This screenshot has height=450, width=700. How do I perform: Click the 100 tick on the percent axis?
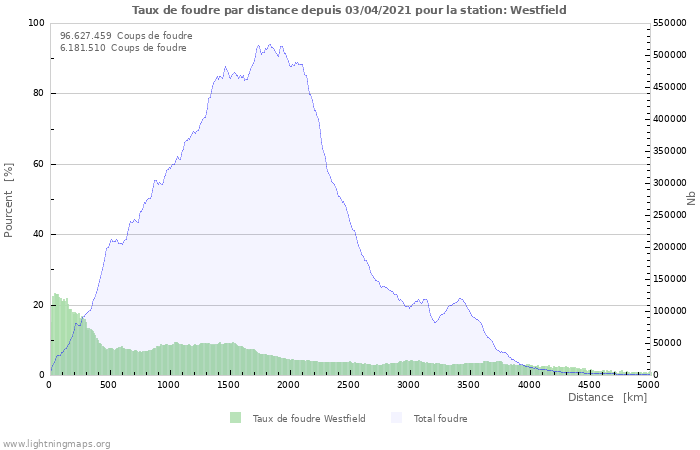[36, 23]
